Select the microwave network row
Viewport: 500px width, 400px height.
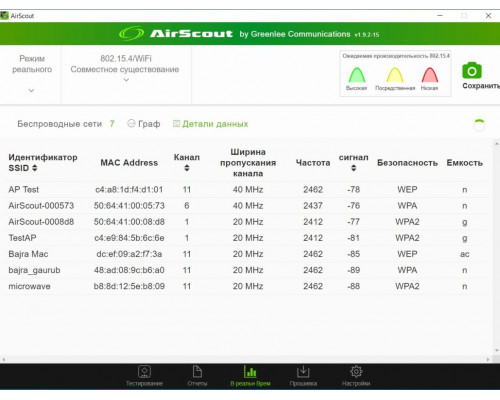(x=245, y=286)
